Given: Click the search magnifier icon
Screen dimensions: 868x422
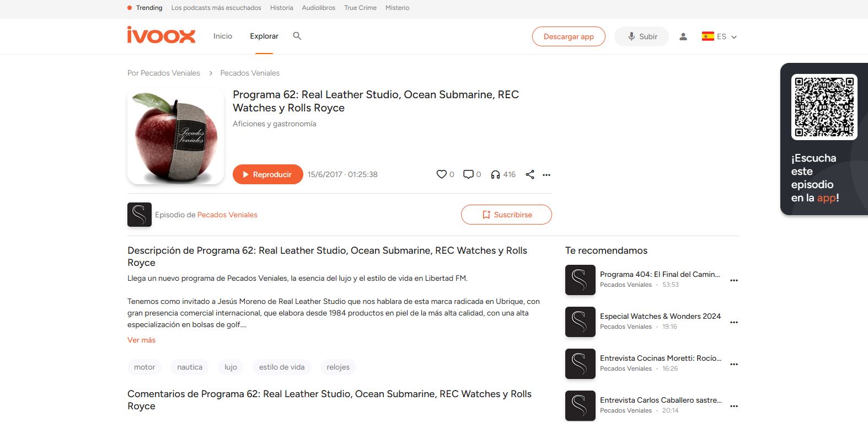Looking at the screenshot, I should pos(297,36).
